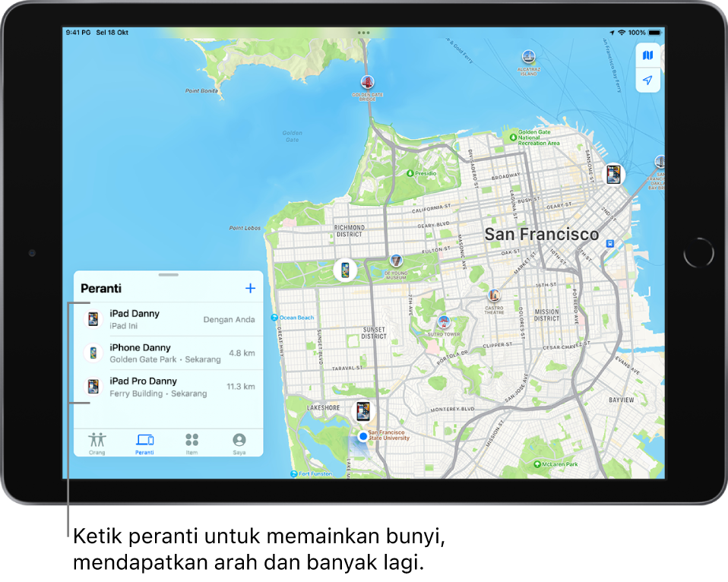Tap the Wi-Fi icon in status bar
Screen dimensions: 728x582
pyautogui.click(x=622, y=33)
